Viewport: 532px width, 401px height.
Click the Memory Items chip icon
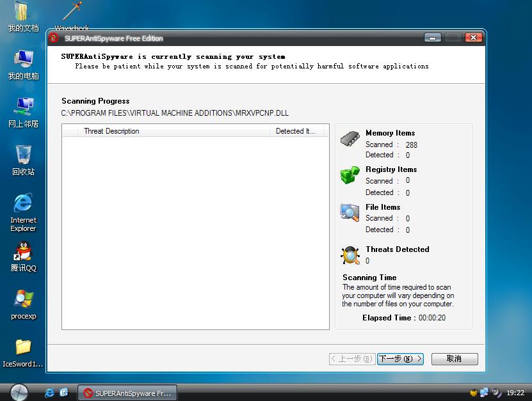point(350,139)
